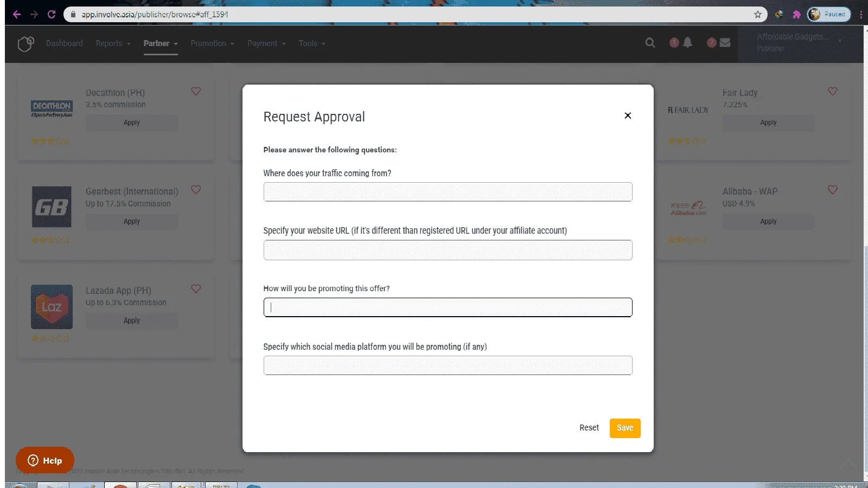Bookmark page with star icon
This screenshot has height=488, width=868.
tap(758, 15)
